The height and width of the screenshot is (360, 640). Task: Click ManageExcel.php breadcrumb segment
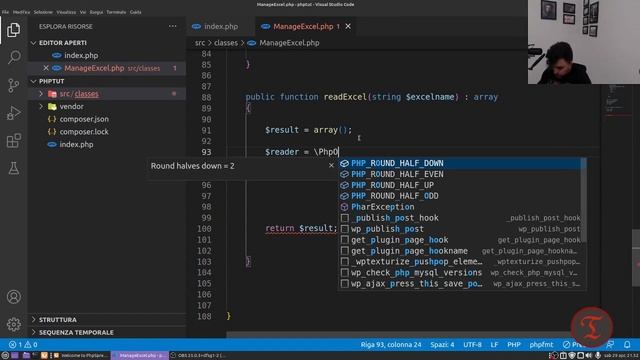[289, 43]
